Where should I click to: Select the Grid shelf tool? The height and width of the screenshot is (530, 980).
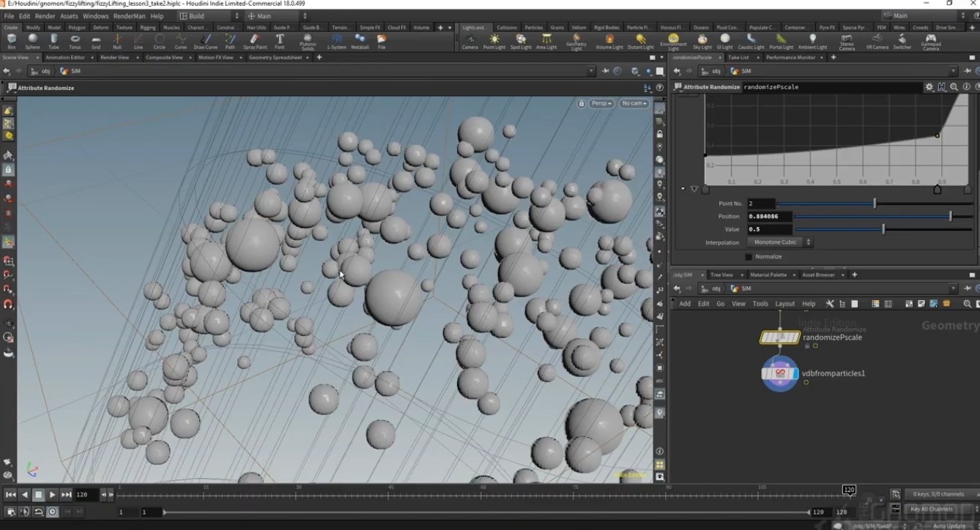[96, 42]
